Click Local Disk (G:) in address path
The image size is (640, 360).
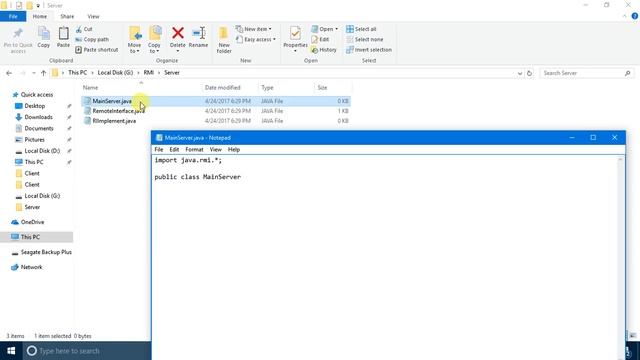115,73
